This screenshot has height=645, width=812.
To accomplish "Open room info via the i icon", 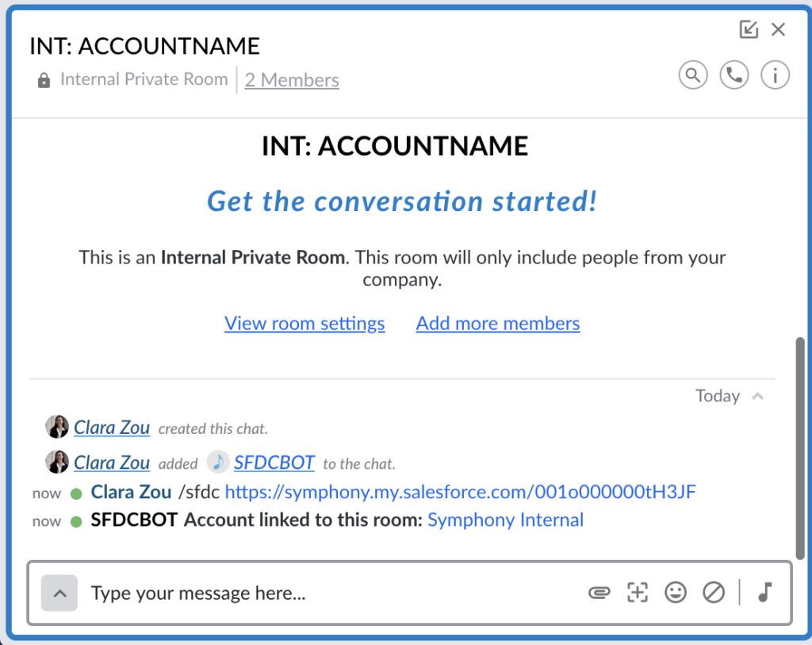I will [775, 75].
